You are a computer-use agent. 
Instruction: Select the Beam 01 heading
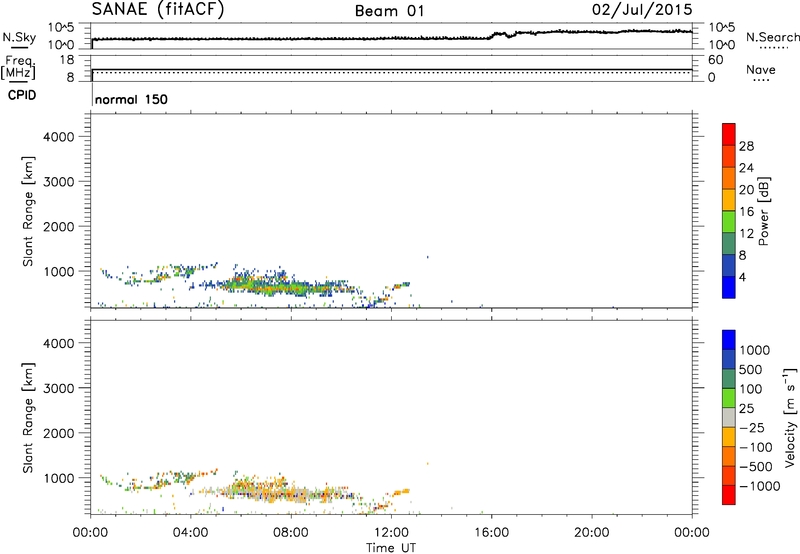[x=389, y=11]
